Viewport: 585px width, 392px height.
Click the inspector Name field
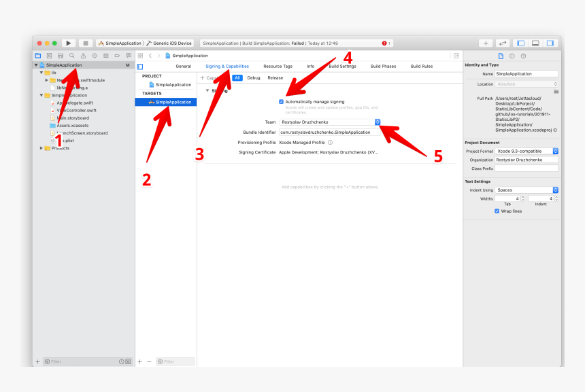pos(526,74)
